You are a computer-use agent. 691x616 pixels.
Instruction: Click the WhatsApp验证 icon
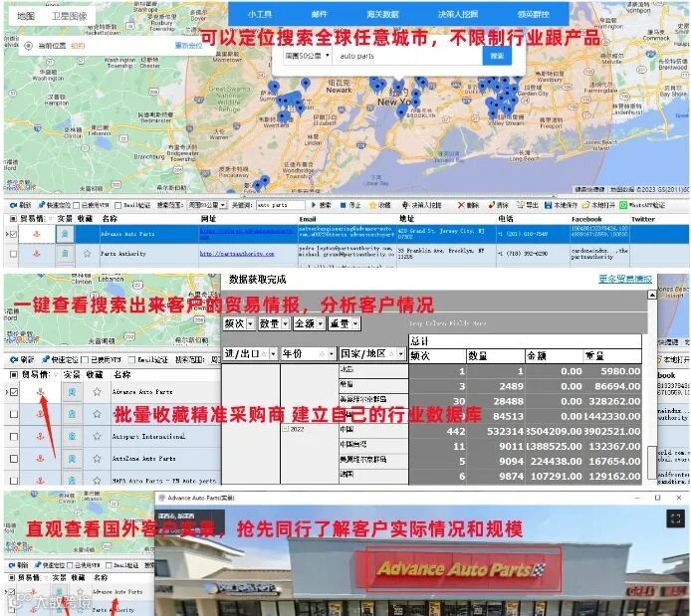623,205
